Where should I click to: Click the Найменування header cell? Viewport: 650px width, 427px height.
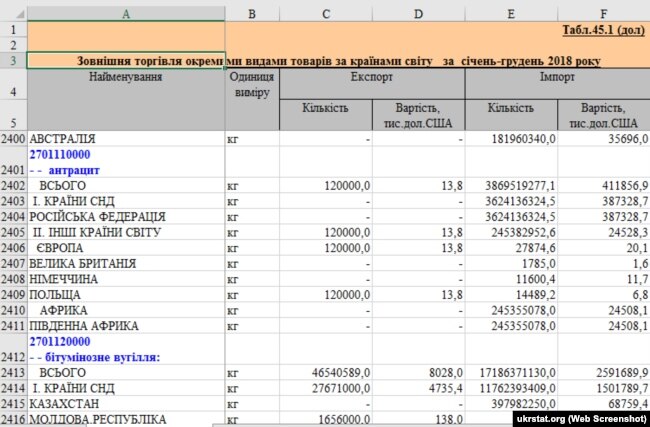point(126,77)
